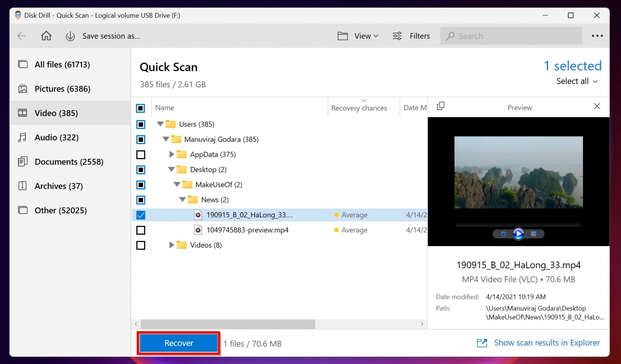Expand the AppData folder in the tree
Screen dimensions: 621x364
coord(171,154)
